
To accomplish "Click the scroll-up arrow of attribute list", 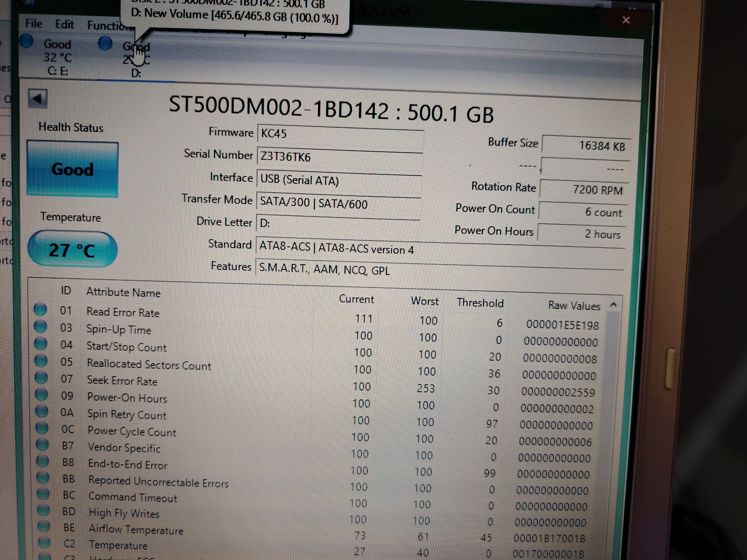I will click(x=614, y=305).
